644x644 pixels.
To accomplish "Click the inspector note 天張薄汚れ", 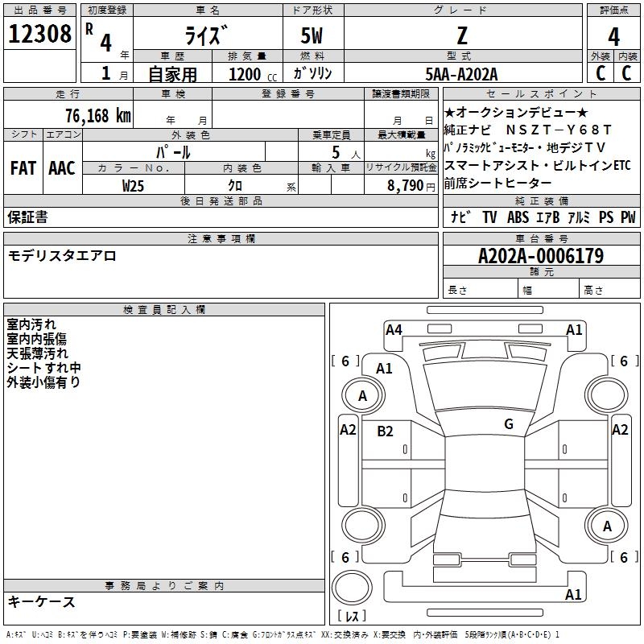I will (37, 353).
